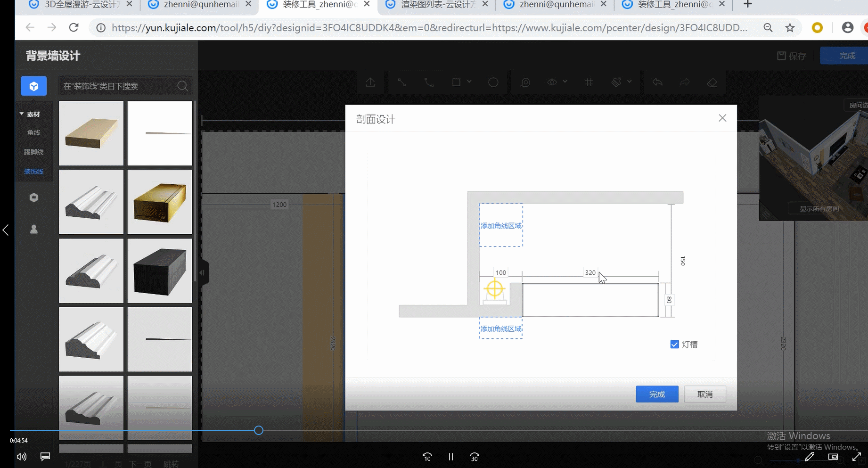Viewport: 868px width, 468px height.
Task: Bookmark this page with star icon
Action: (x=790, y=28)
